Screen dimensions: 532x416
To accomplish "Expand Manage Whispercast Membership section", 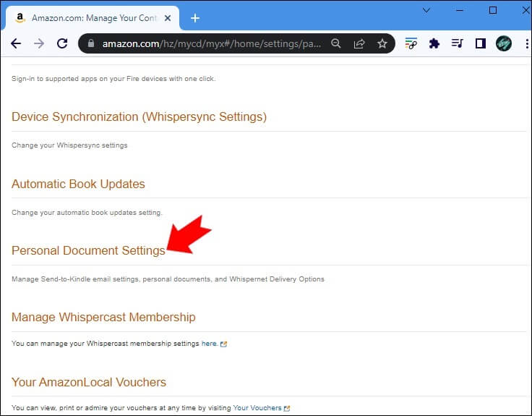I will tap(103, 317).
